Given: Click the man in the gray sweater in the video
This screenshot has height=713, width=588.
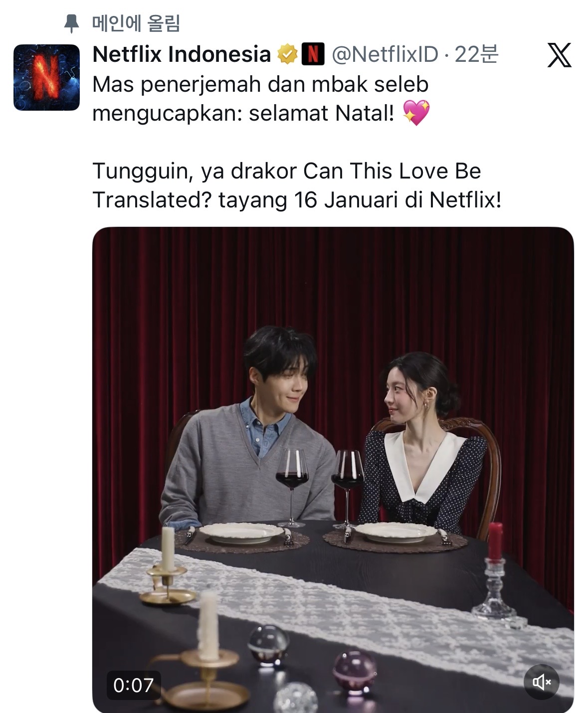Looking at the screenshot, I should (x=248, y=429).
